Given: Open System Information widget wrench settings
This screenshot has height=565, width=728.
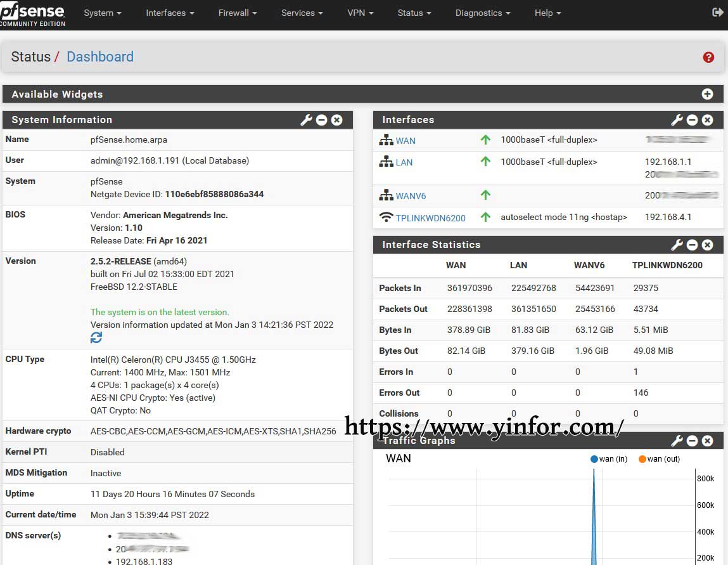Looking at the screenshot, I should (306, 120).
